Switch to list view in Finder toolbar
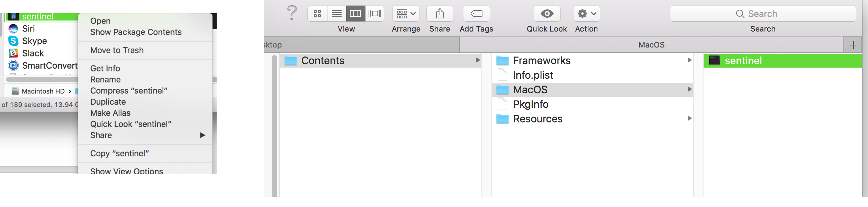Image resolution: width=868 pixels, height=207 pixels. [x=336, y=14]
